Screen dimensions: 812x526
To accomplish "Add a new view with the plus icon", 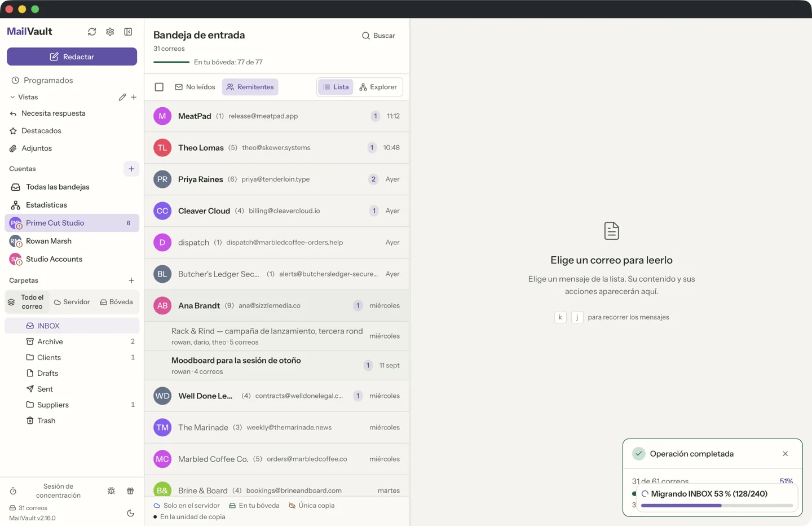I will [x=134, y=97].
